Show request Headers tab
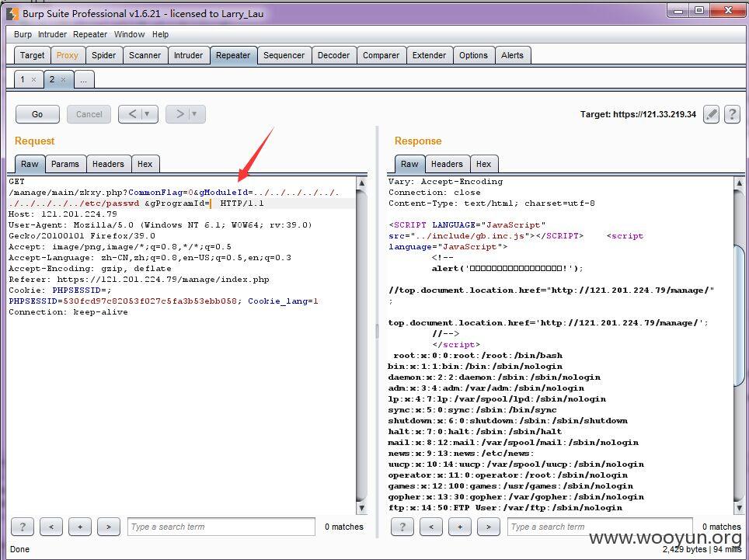The height and width of the screenshot is (560, 749). (x=108, y=164)
